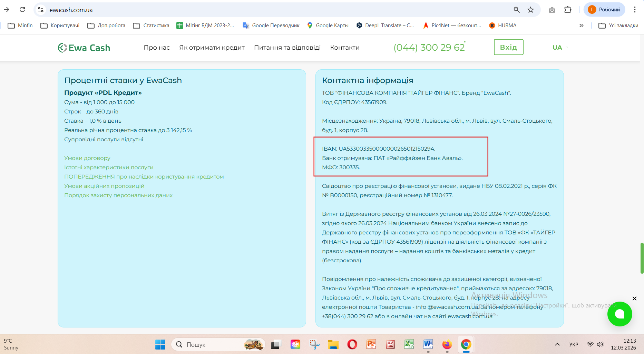Open the Усі закладки folder
644x354 pixels.
click(618, 26)
